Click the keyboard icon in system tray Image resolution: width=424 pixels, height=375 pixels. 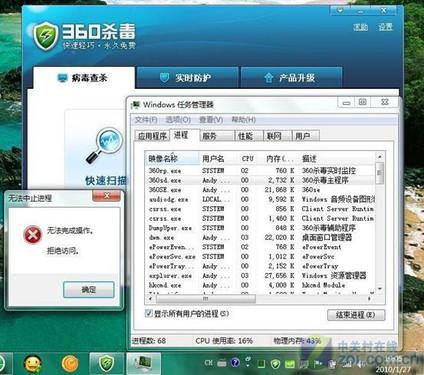tap(222, 363)
